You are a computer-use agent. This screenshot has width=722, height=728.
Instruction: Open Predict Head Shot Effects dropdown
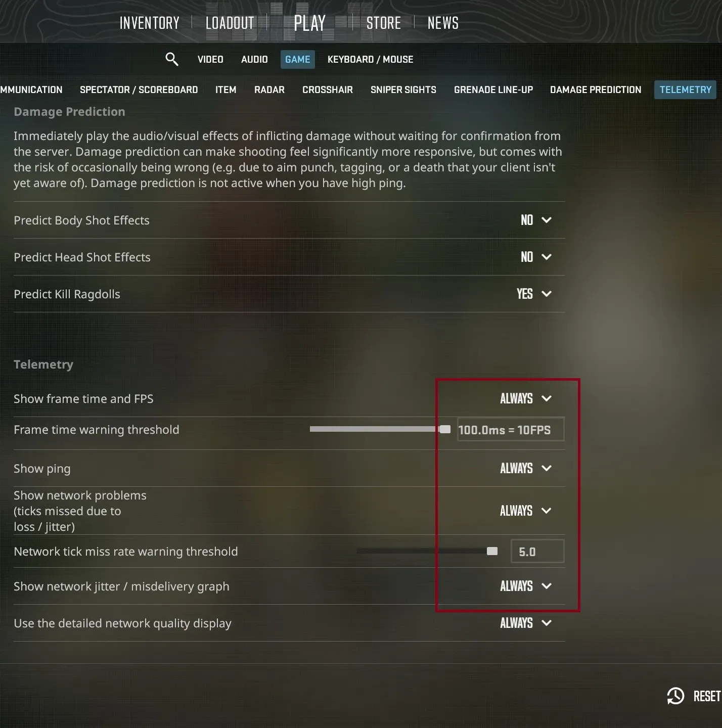coord(536,257)
